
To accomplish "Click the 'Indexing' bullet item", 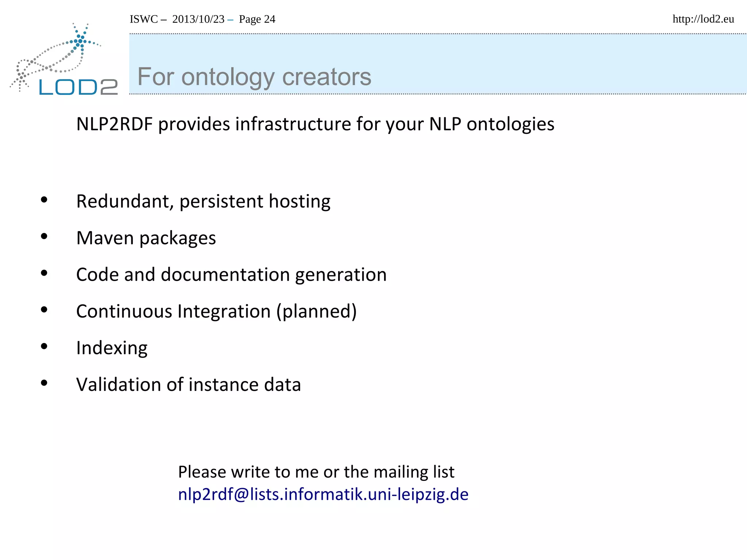I will point(112,348).
